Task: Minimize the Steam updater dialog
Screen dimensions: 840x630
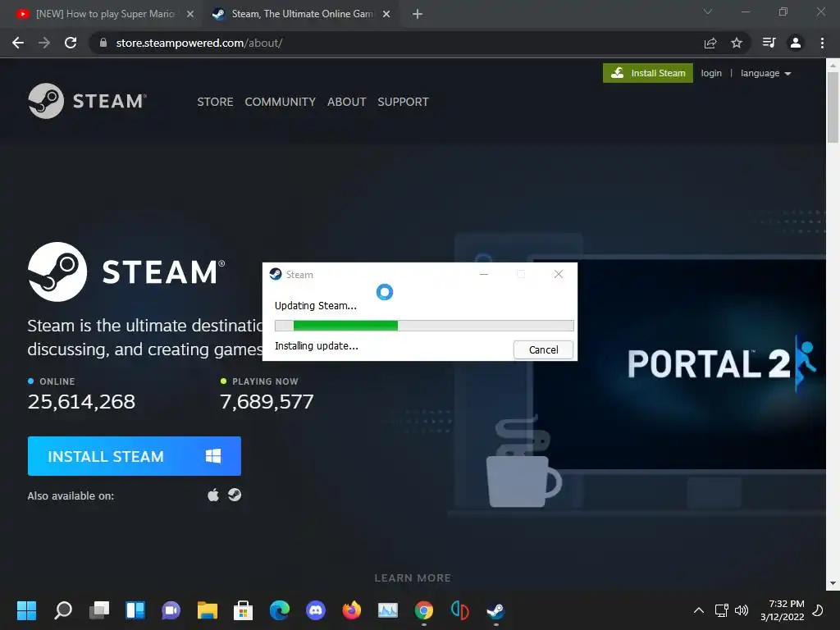Action: pyautogui.click(x=484, y=274)
